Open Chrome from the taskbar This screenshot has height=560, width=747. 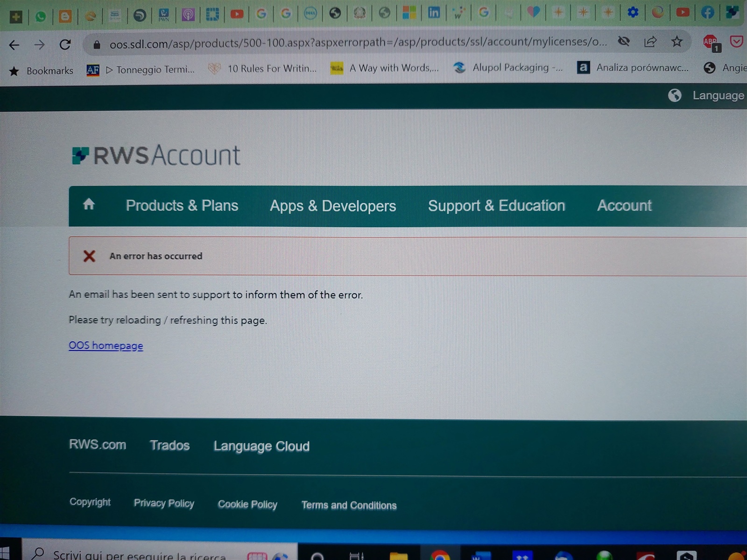[x=440, y=555]
